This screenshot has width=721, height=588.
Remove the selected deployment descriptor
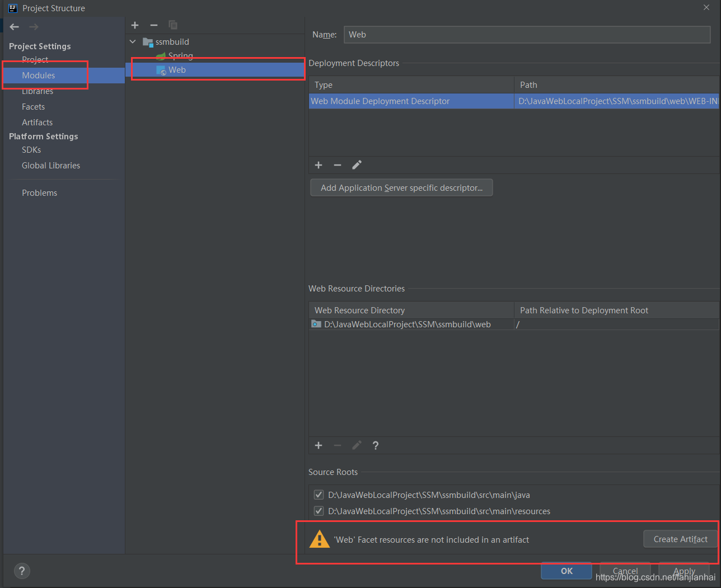coord(338,165)
